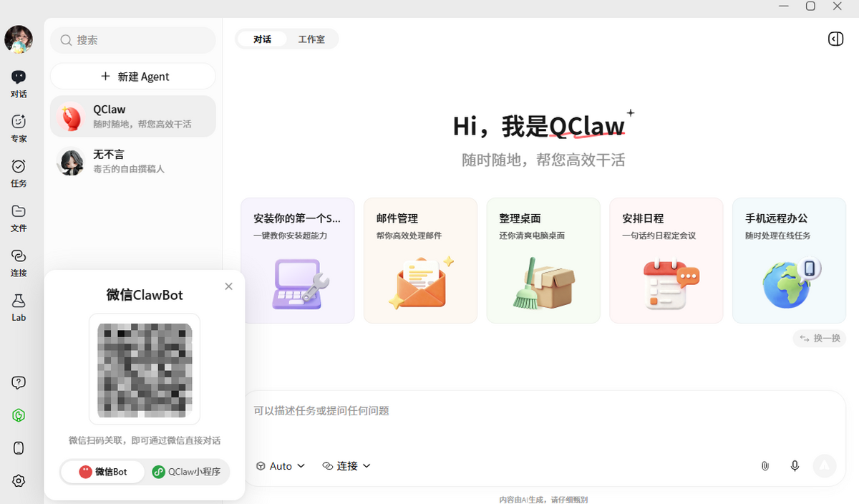Click the broom and box illustration

pos(544,283)
